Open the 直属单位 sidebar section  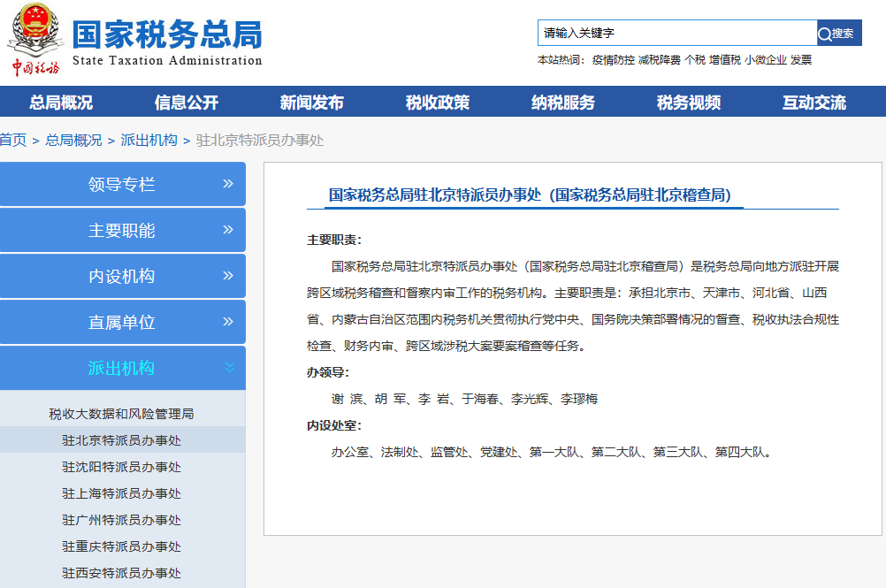click(123, 322)
